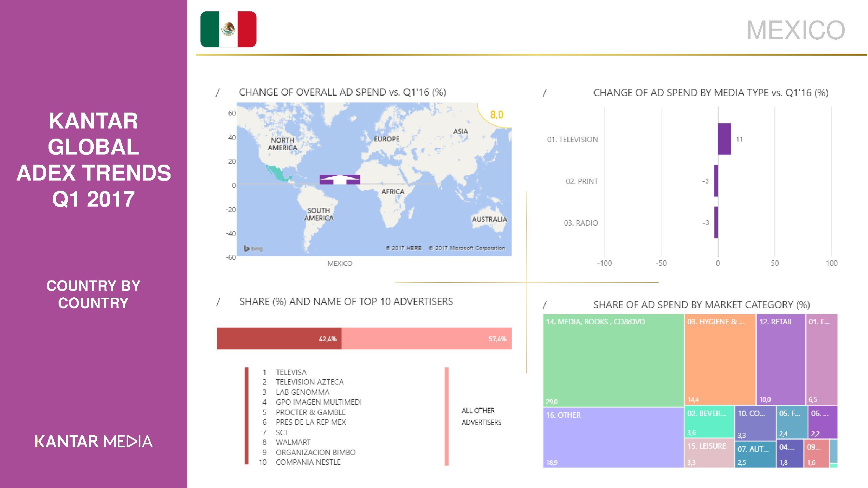Select 15. LEISURE treemap tile

[709, 453]
